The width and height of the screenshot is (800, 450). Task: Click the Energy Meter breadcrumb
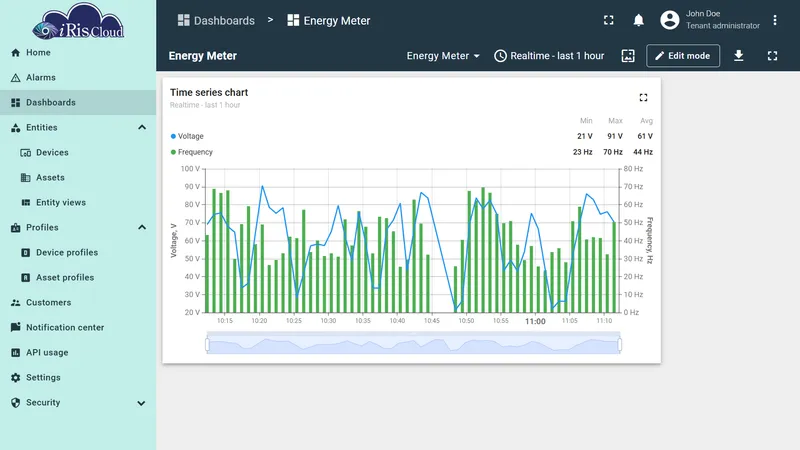pos(329,20)
